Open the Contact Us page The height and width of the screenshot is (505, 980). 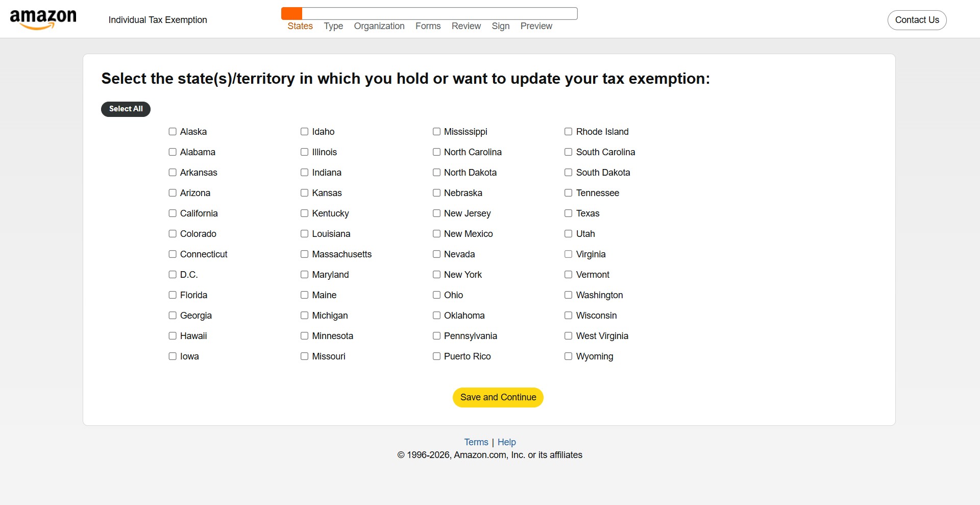tap(916, 20)
